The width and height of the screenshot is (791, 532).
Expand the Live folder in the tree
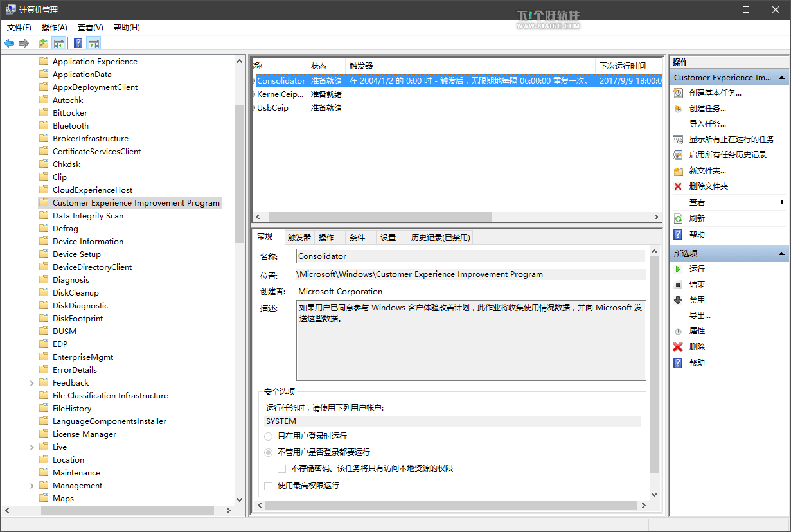(x=31, y=447)
